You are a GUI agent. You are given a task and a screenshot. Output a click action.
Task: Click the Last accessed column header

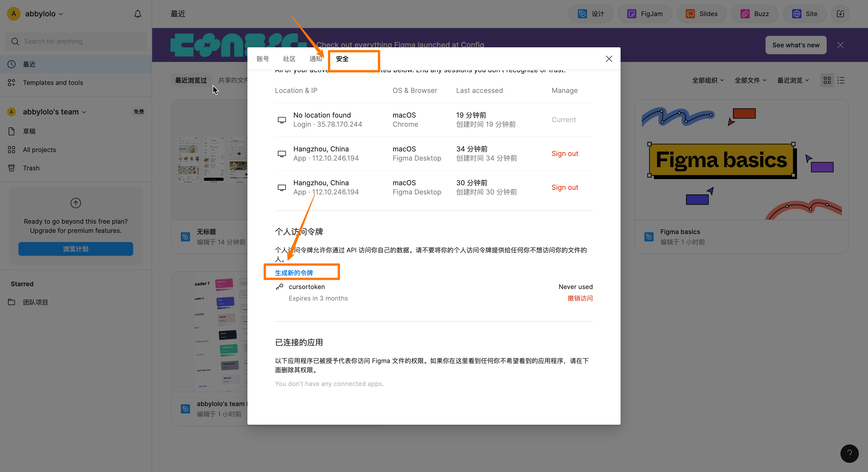pyautogui.click(x=479, y=90)
